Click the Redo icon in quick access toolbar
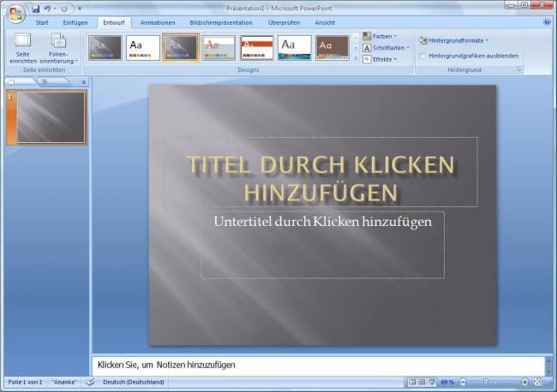Screen dimensions: 557x392 (x=64, y=9)
